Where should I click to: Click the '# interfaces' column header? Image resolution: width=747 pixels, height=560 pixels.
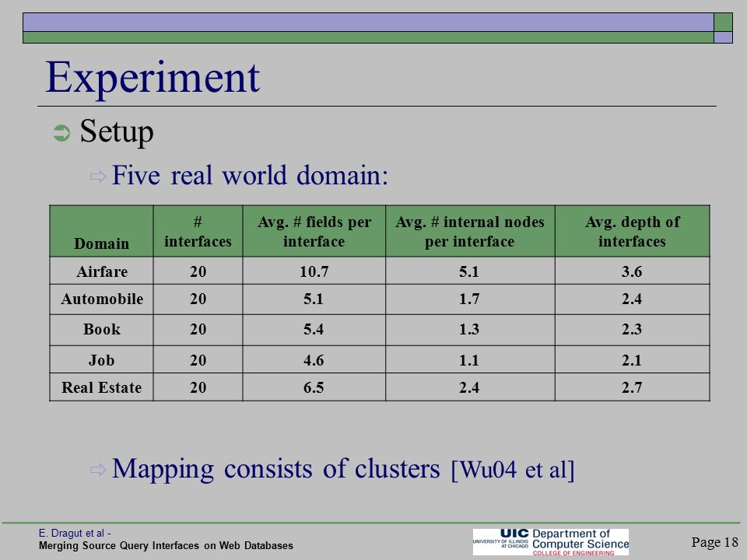198,232
